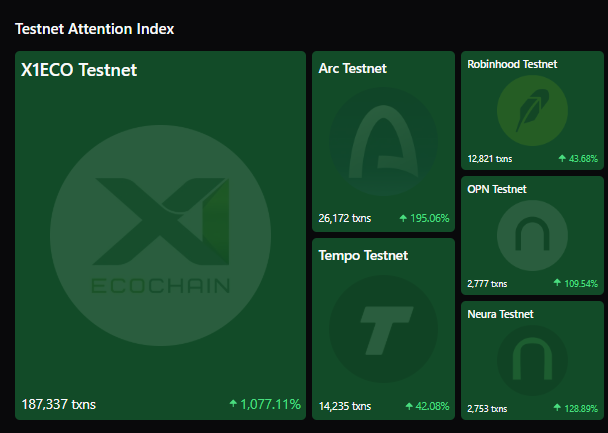This screenshot has width=608, height=433.
Task: Open the Neura Testnet title
Action: coord(500,314)
